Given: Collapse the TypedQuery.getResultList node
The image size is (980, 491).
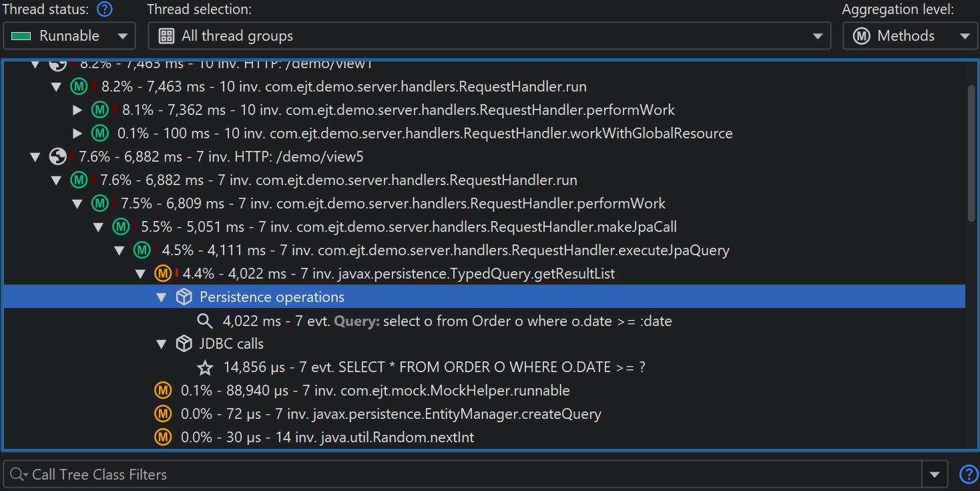Looking at the screenshot, I should pyautogui.click(x=140, y=274).
